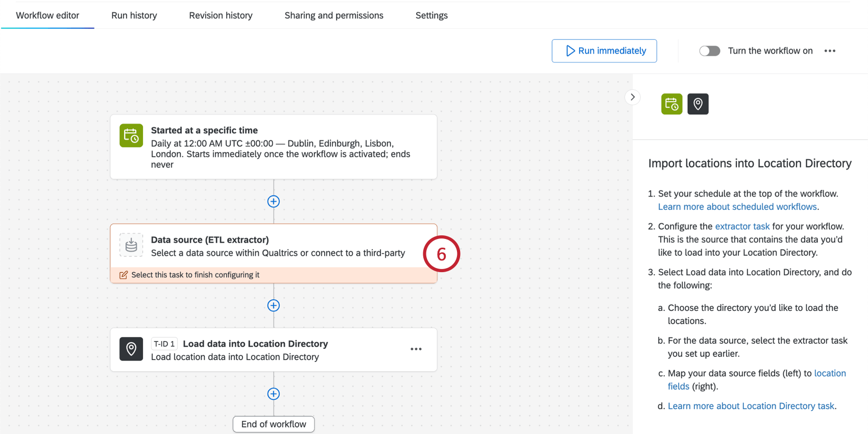This screenshot has height=434, width=868.
Task: Open the workflow more options menu
Action: coord(830,51)
